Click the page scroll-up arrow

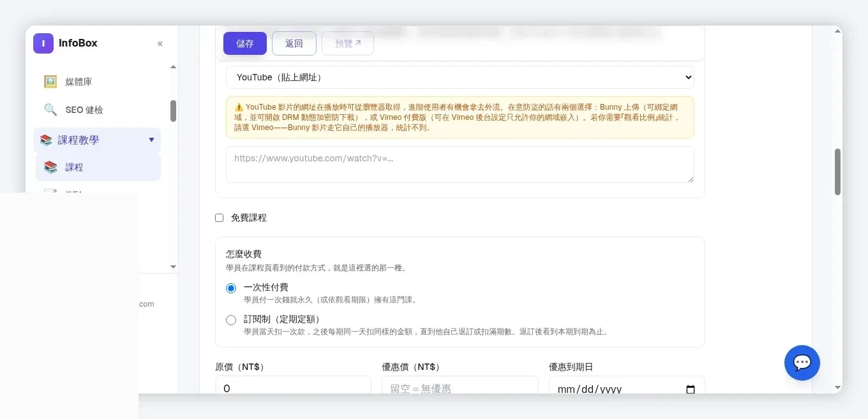coord(838,33)
